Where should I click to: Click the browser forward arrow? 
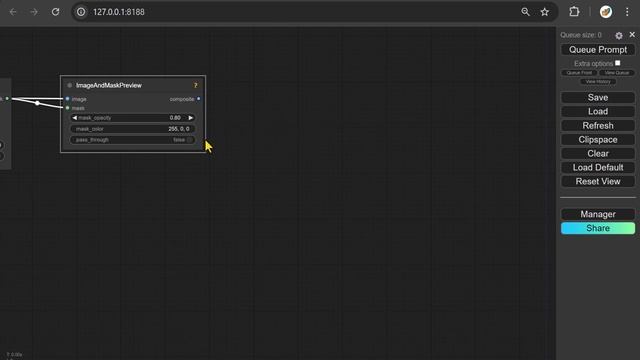tap(34, 12)
